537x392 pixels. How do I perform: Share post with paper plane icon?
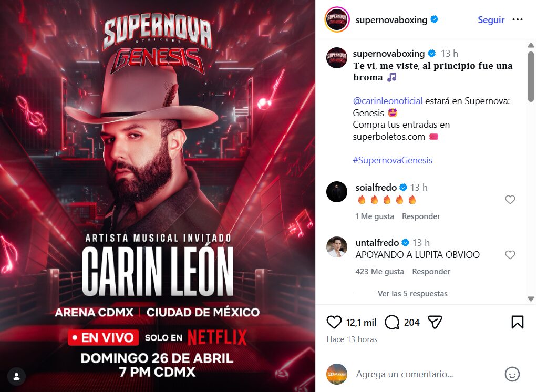[435, 322]
